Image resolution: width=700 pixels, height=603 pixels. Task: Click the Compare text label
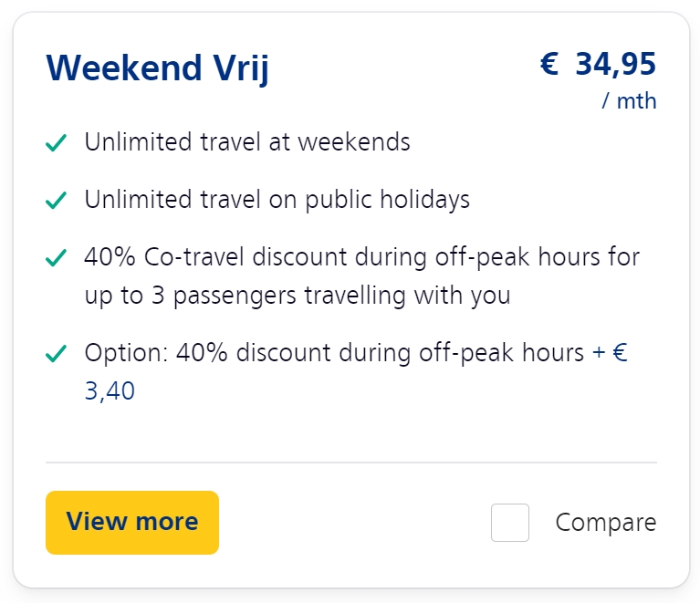pyautogui.click(x=605, y=523)
